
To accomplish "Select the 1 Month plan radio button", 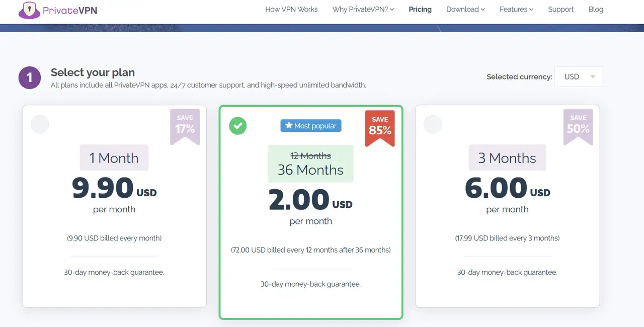I will [40, 124].
